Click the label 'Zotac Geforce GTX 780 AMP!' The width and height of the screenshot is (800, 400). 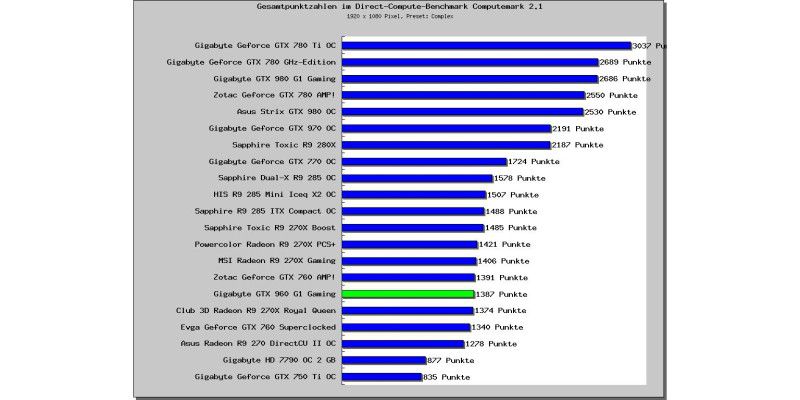tap(274, 95)
